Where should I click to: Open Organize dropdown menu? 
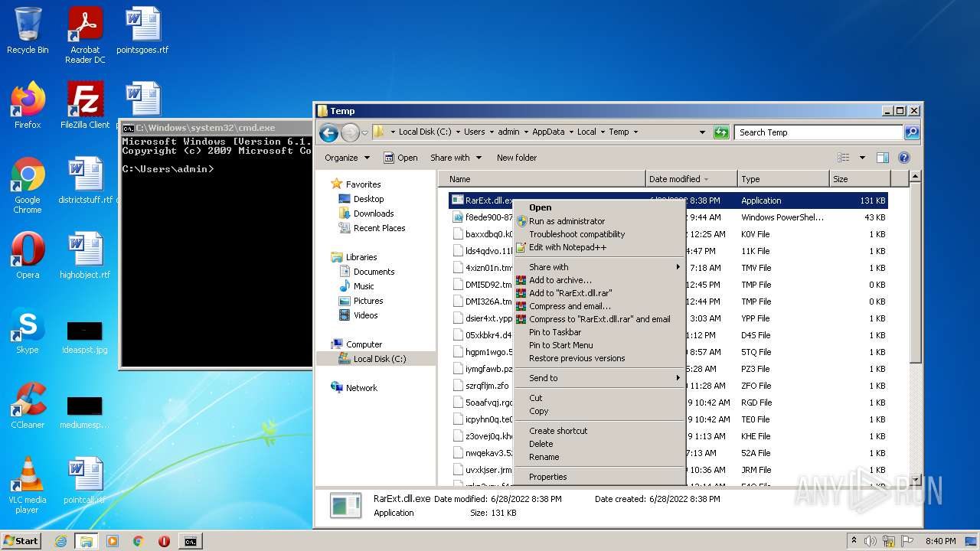click(347, 158)
